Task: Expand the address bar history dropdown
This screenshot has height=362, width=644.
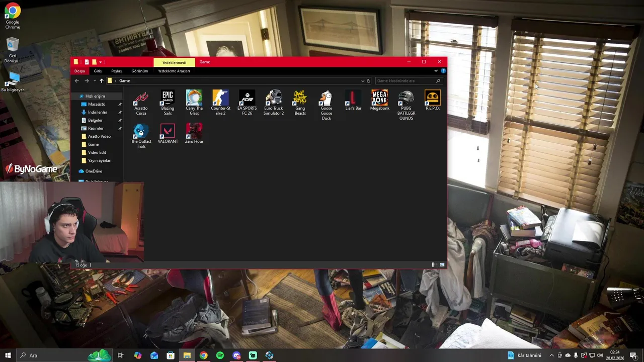Action: pos(362,80)
